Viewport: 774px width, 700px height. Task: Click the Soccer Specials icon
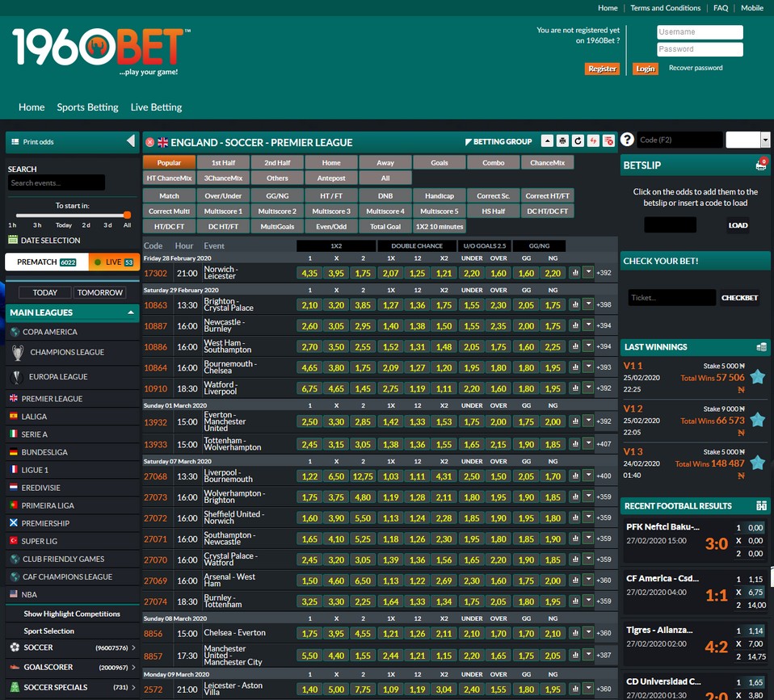click(x=15, y=687)
